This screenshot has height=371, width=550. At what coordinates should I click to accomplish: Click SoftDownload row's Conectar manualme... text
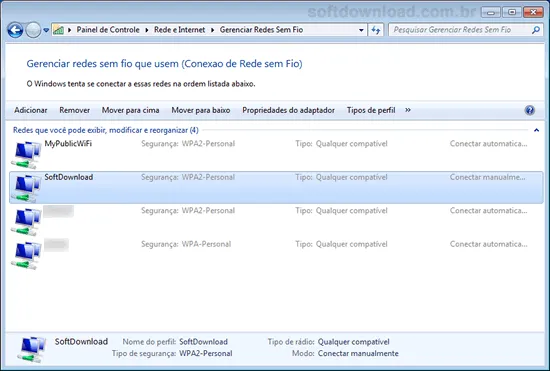[x=488, y=177]
